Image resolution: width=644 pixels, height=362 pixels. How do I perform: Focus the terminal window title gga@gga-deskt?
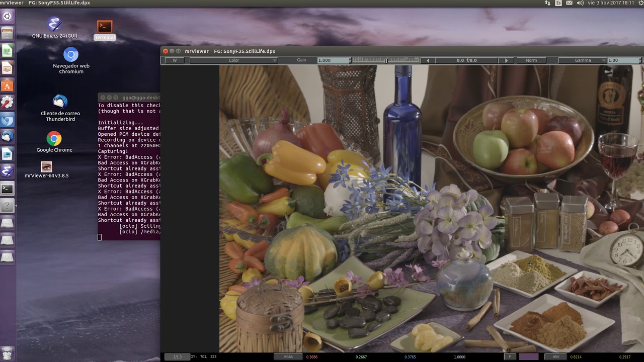141,98
